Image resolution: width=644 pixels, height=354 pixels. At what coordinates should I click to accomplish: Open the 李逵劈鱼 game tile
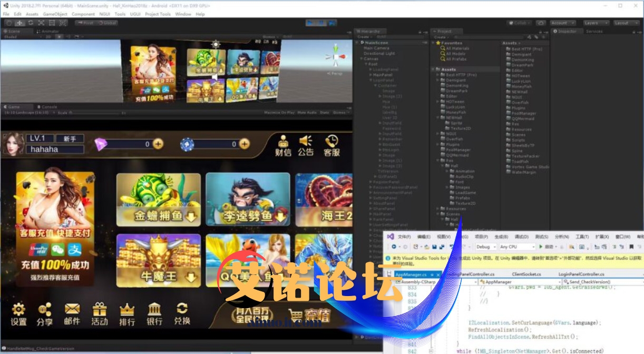click(x=248, y=200)
